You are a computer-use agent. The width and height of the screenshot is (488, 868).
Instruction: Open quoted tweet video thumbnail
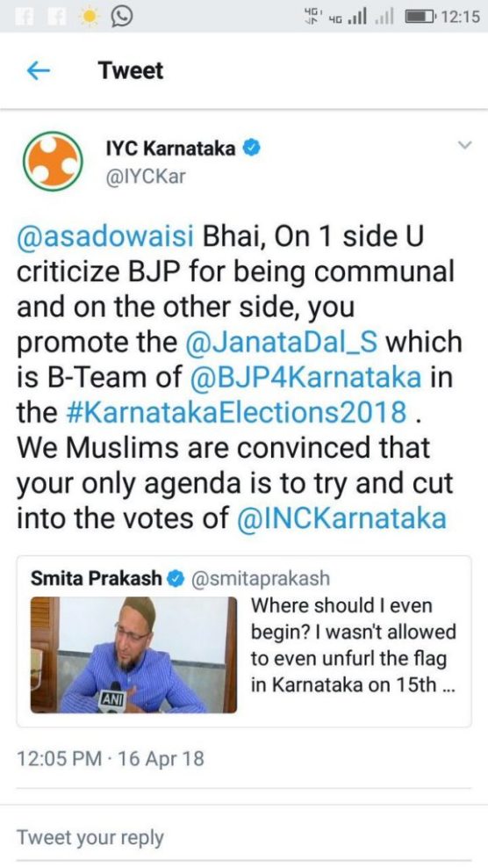tap(134, 655)
